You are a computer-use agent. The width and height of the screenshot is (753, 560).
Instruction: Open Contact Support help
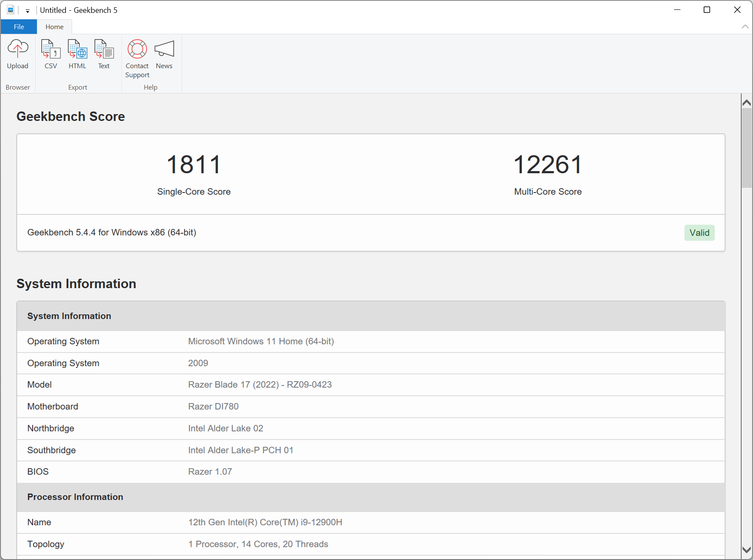[x=137, y=59]
